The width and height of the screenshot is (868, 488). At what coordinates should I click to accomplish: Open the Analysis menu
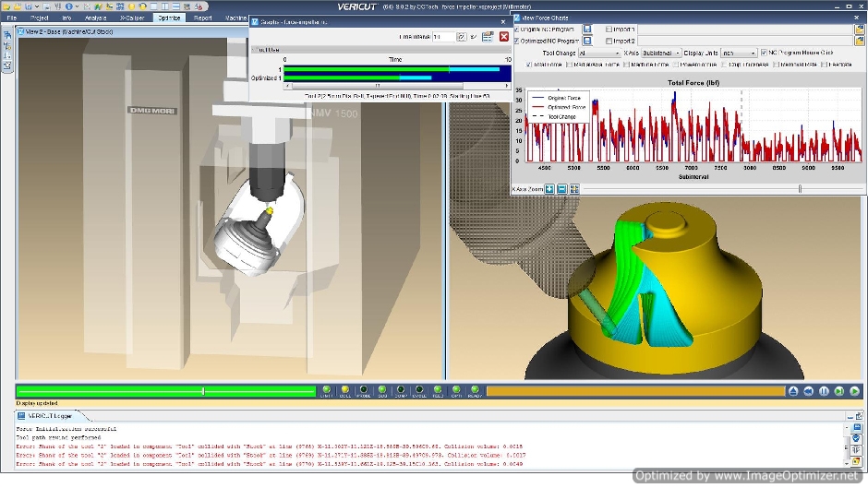(x=95, y=18)
